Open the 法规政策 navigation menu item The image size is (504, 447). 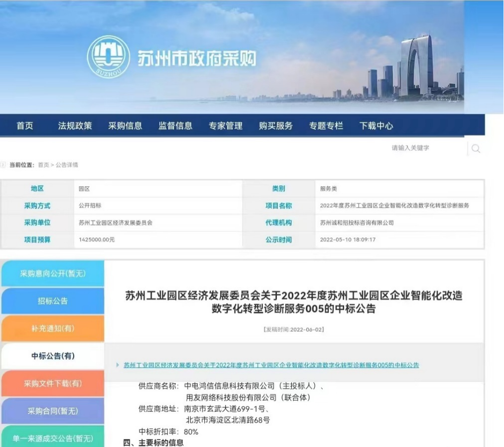point(74,126)
